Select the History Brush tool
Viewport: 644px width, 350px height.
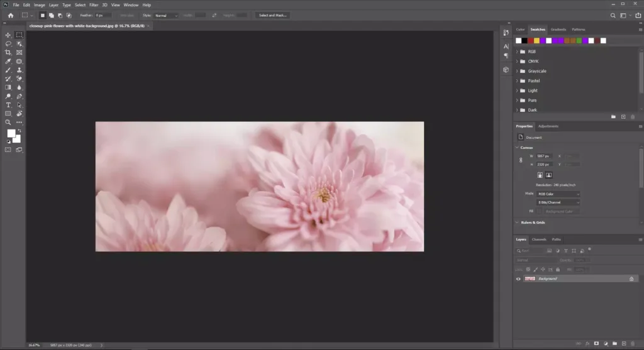click(x=8, y=79)
